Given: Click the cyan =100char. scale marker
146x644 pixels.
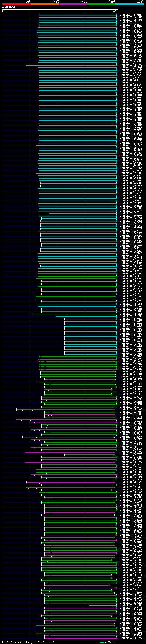Looking at the screenshot, I should pyautogui.click(x=102, y=642).
